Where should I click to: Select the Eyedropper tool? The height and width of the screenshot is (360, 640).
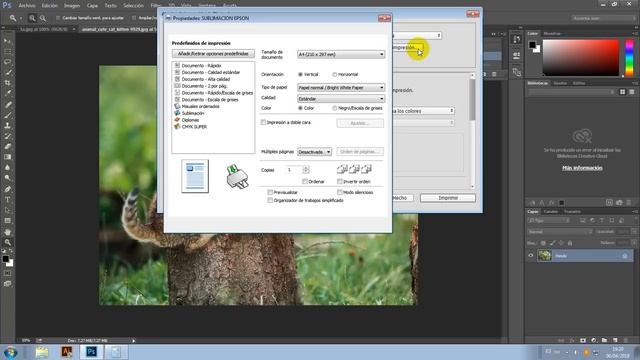pos(7,93)
